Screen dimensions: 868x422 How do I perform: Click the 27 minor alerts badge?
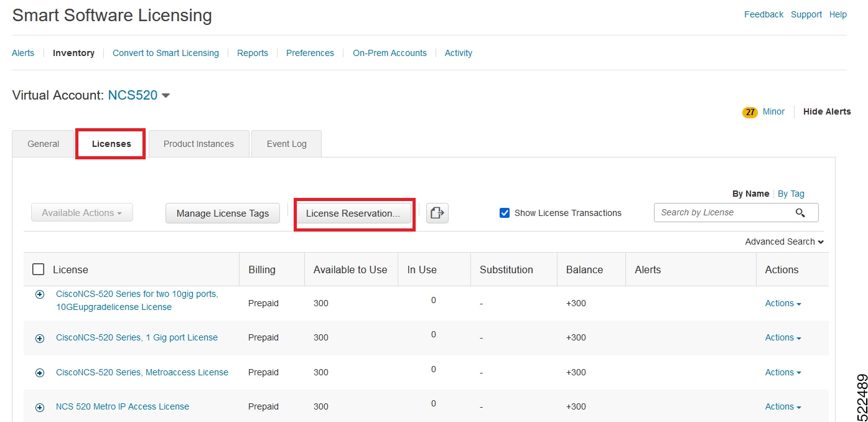pyautogui.click(x=750, y=112)
